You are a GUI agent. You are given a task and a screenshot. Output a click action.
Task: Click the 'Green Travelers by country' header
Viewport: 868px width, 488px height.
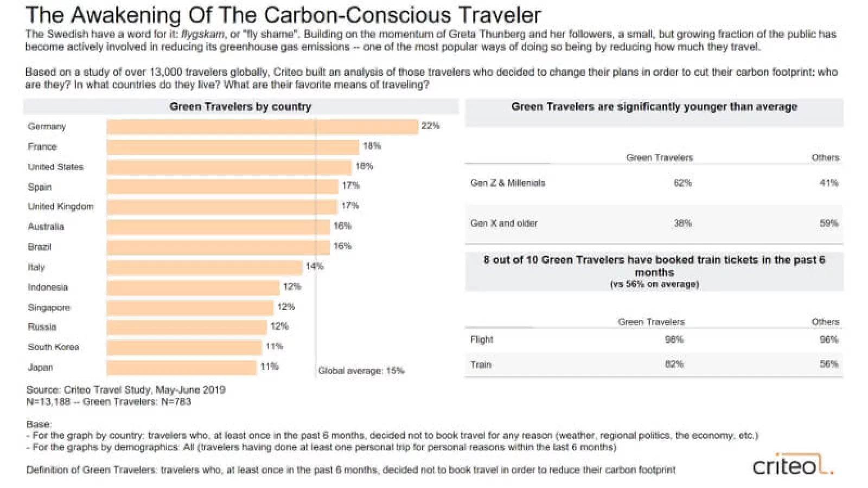240,107
